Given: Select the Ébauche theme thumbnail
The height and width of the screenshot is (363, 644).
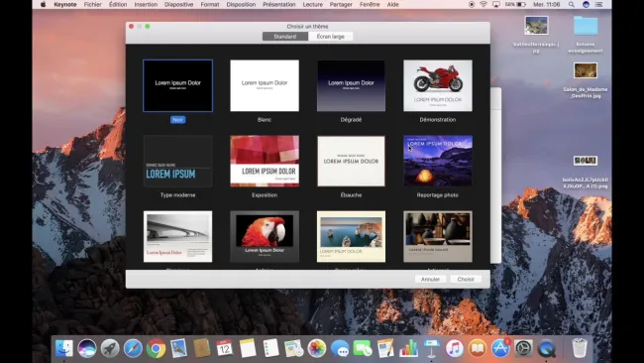Looking at the screenshot, I should (351, 161).
